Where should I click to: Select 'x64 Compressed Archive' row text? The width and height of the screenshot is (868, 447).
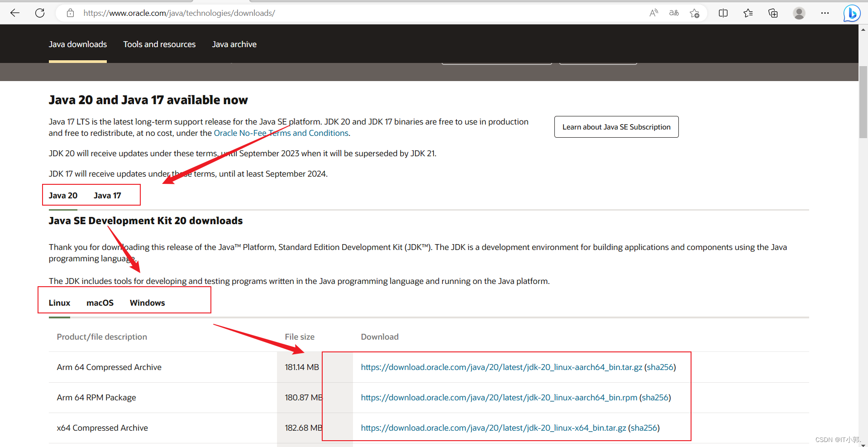(x=102, y=428)
